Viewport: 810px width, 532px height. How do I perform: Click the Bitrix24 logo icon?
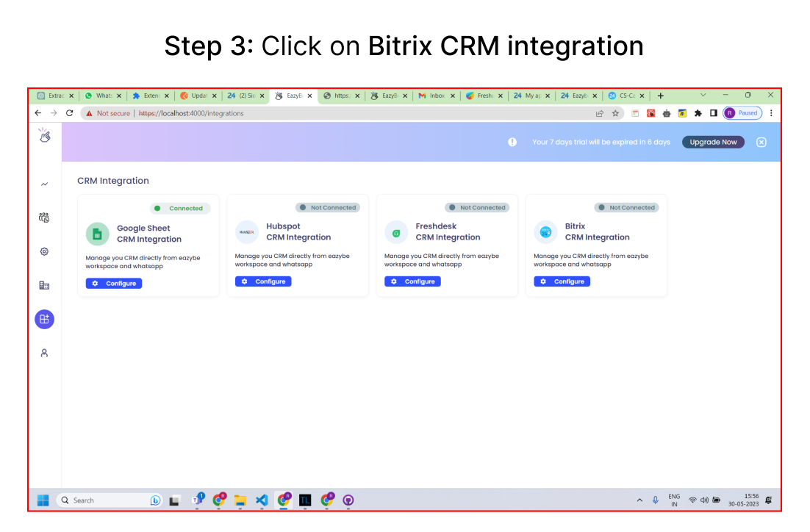click(545, 232)
